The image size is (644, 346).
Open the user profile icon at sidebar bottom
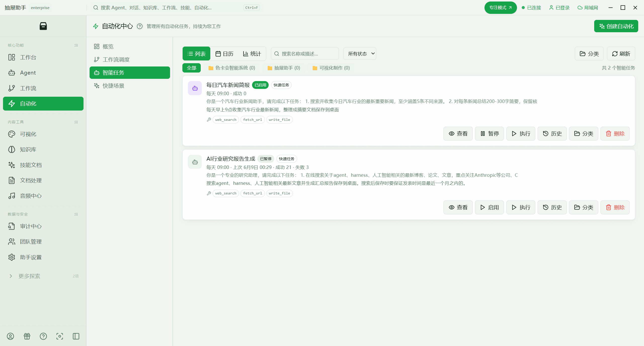[x=10, y=336]
